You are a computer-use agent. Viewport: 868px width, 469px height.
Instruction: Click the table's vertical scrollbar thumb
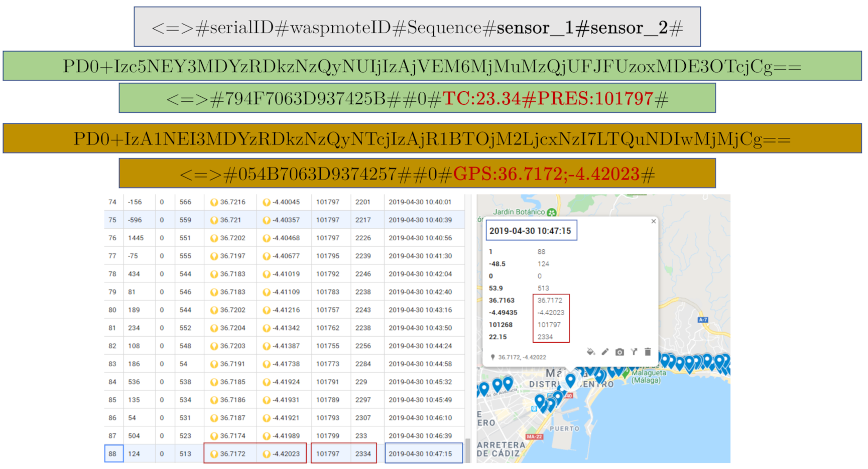(468, 449)
